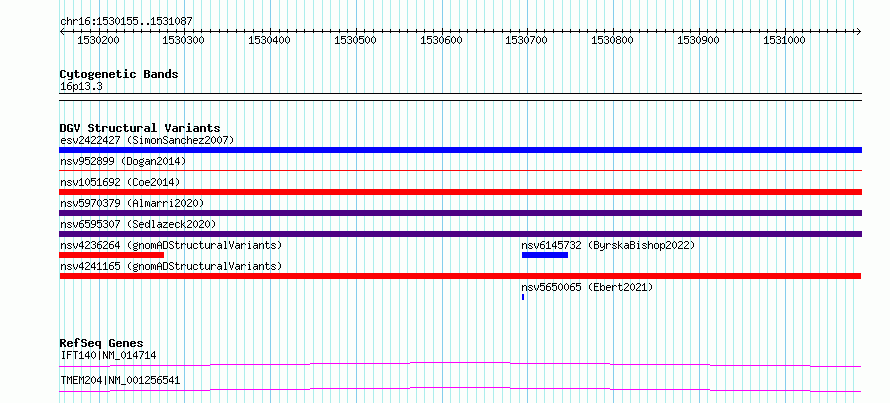This screenshot has height=403, width=890.
Task: Select the magenta IFT140 gene track line
Action: pos(460,364)
